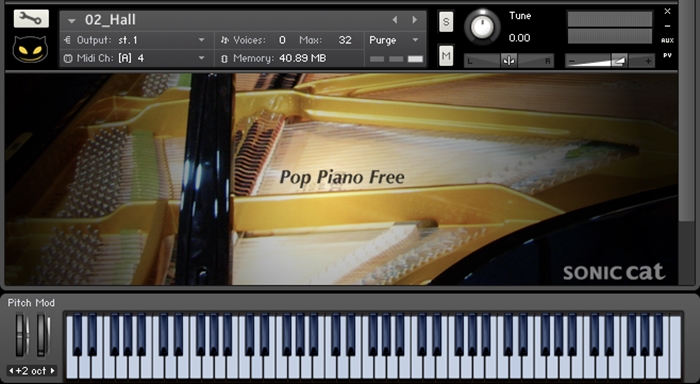Shift keyboard octave down with left arrow
The width and height of the screenshot is (700, 384).
[x=12, y=371]
